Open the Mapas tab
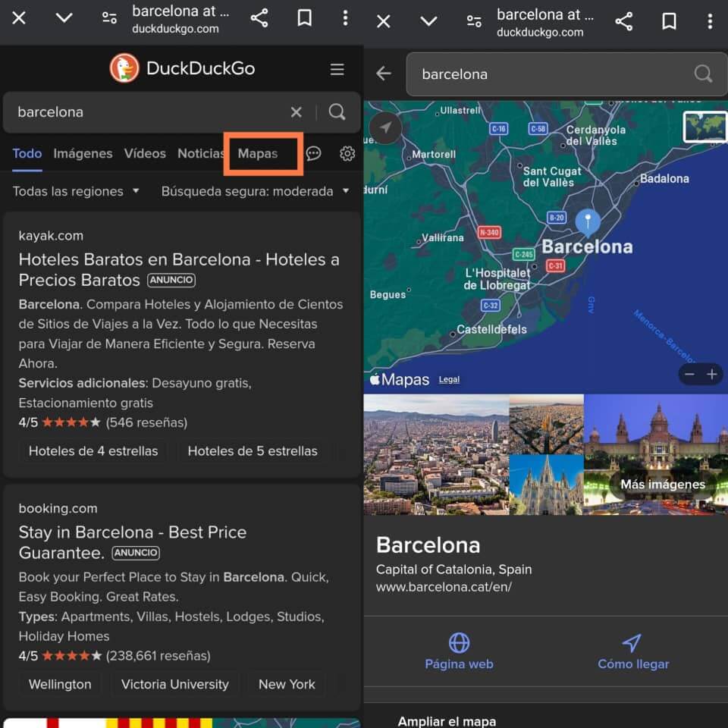This screenshot has width=728, height=728. click(x=258, y=154)
